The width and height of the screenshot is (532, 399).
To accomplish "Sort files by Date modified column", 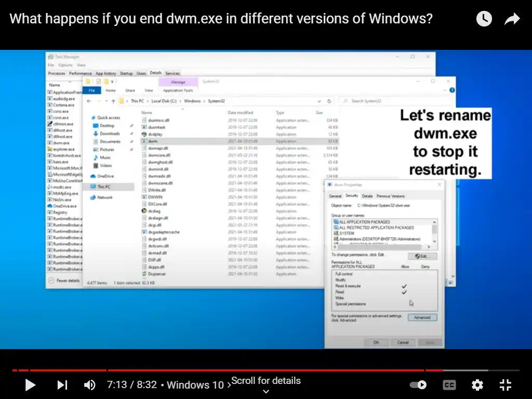I will click(240, 113).
